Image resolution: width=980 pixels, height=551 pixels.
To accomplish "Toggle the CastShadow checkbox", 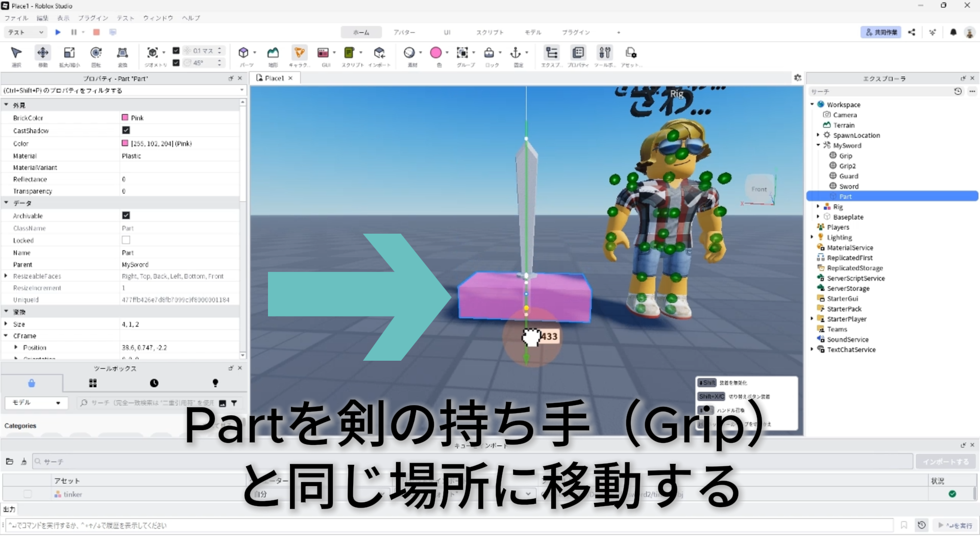I will pyautogui.click(x=126, y=131).
